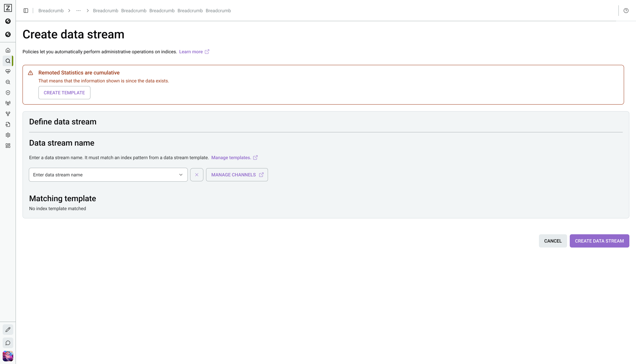The width and height of the screenshot is (636, 364).
Task: Click the 'Remoted Statistics are cumulative' alert title
Action: (79, 73)
